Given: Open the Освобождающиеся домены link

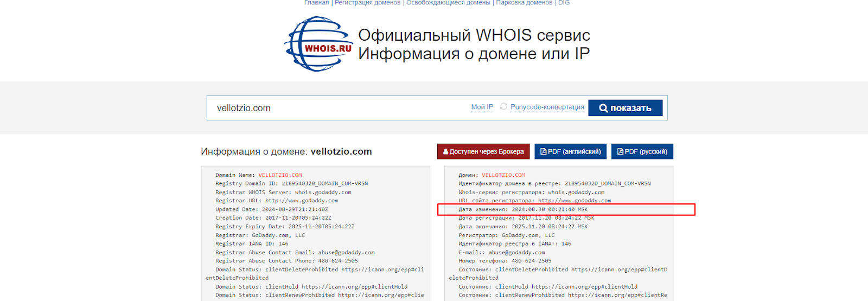Looking at the screenshot, I should pos(448,3).
